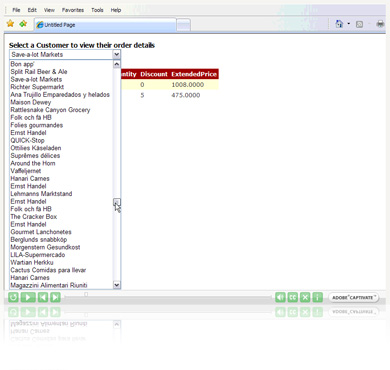Viewport: 390px width, 370px height.
Task: Skip forward to the next slide
Action: click(x=55, y=297)
